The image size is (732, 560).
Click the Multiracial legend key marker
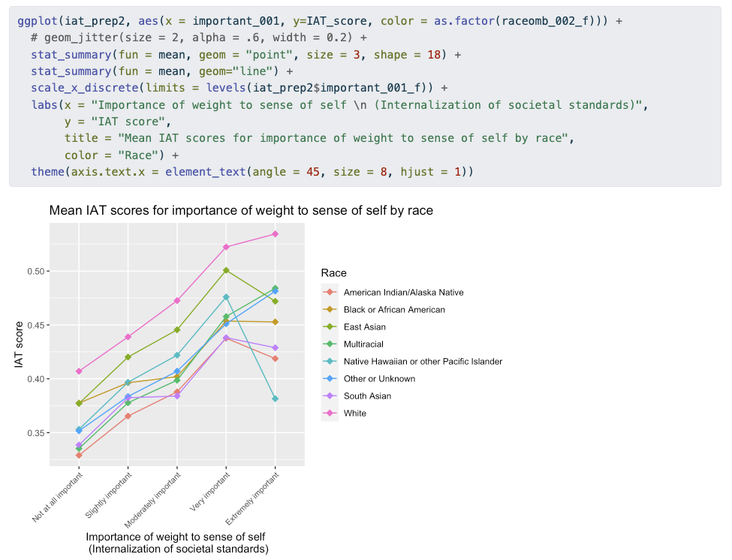(330, 345)
